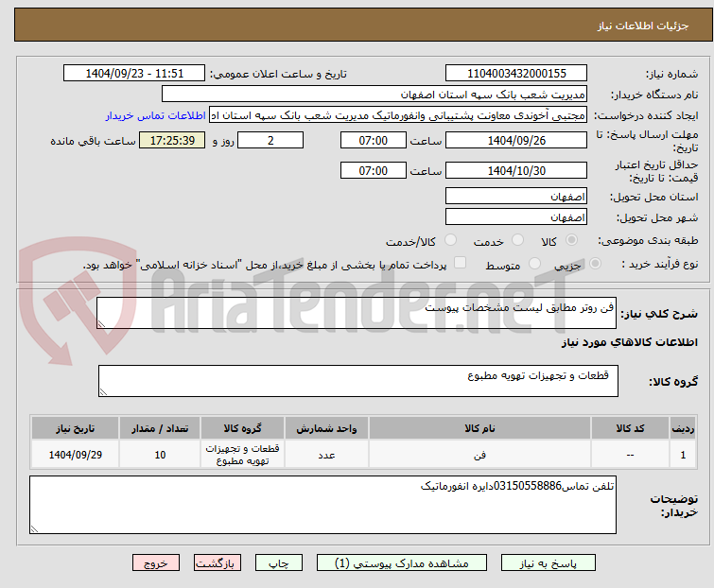714x588 pixels.
Task: Toggle اسناد خزانه اسلامی payment checkbox
Action: 460,263
